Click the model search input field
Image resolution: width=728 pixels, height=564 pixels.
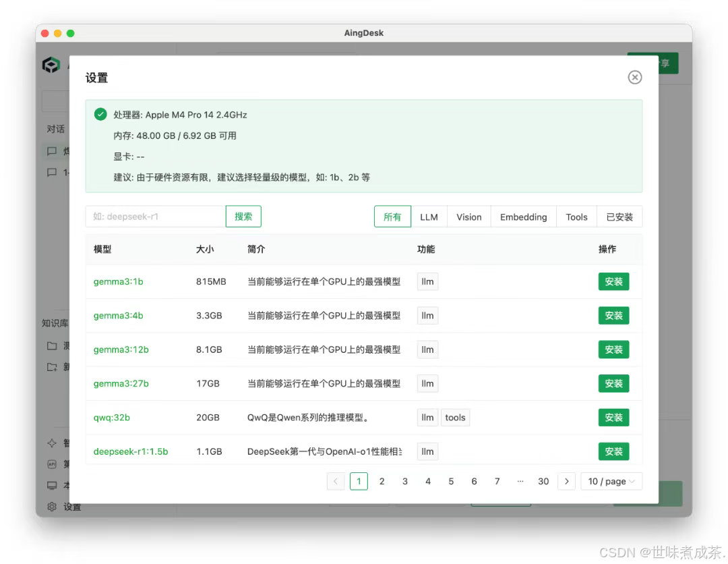coord(156,217)
